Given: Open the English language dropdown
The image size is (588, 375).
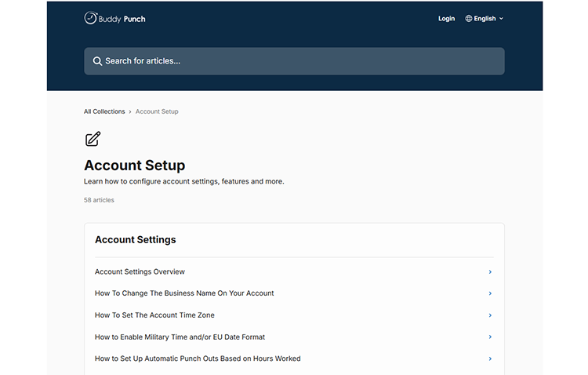Looking at the screenshot, I should pyautogui.click(x=485, y=19).
